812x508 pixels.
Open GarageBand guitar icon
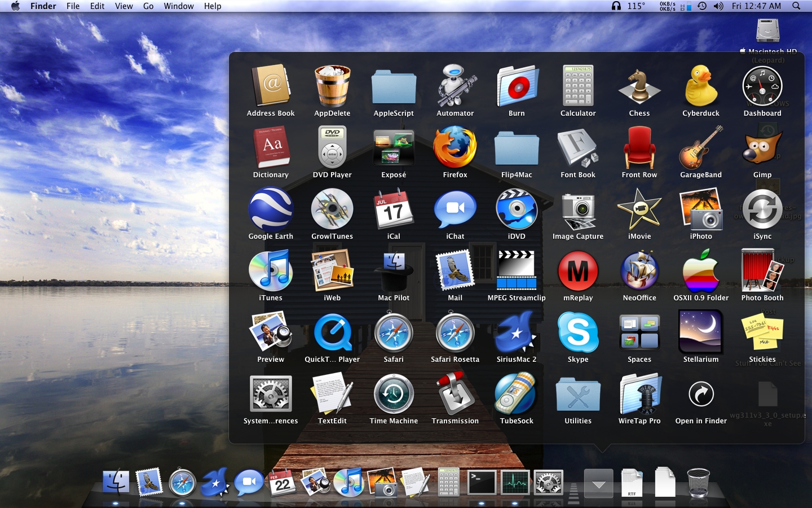(x=701, y=148)
